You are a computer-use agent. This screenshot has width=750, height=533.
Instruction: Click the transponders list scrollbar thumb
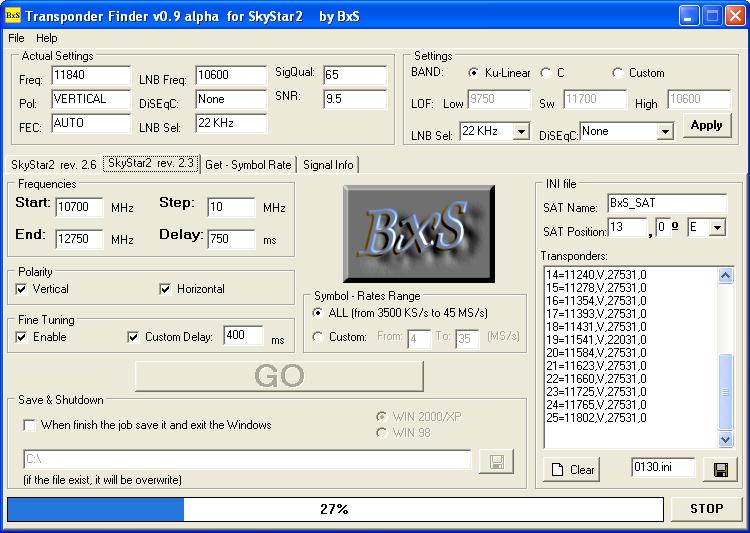click(x=726, y=391)
